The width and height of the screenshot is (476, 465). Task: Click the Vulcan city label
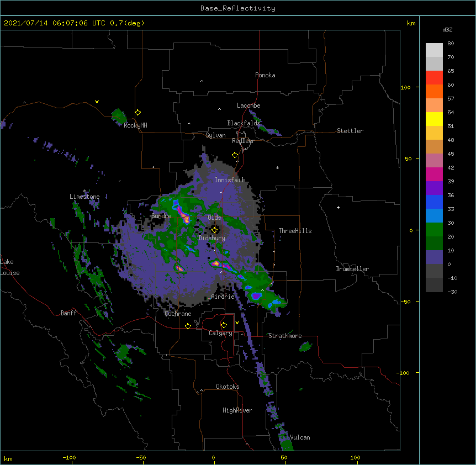pyautogui.click(x=300, y=437)
